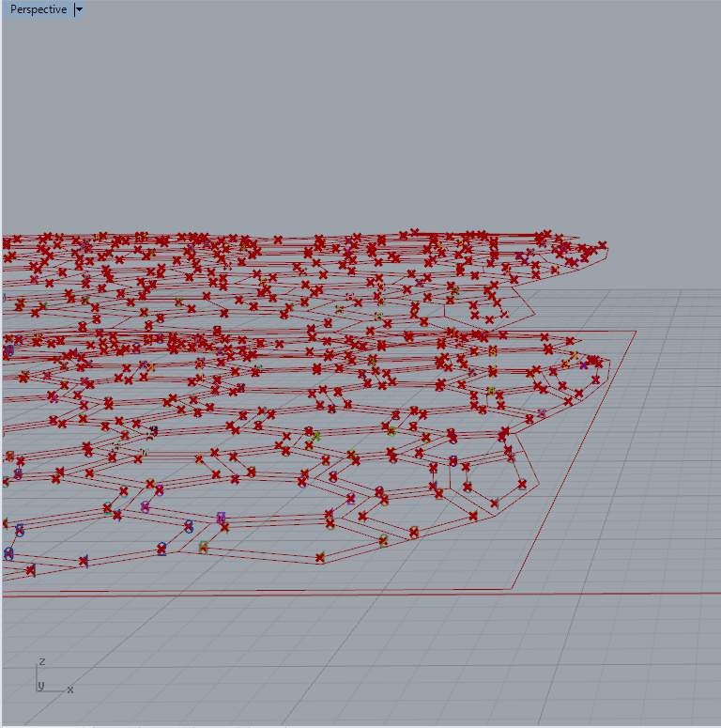Select the blue 1 tag on bottom-left edge
The width and height of the screenshot is (721, 728).
coord(84,561)
